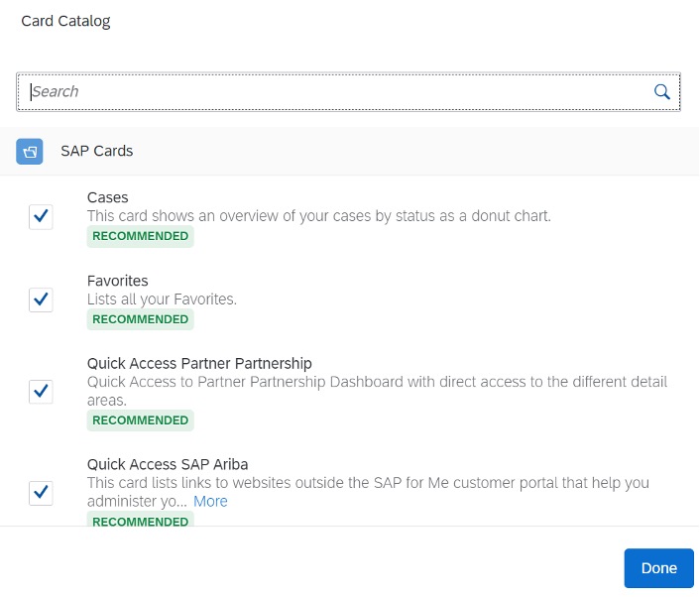Click RECOMMENDED badge under Partner Partnership
The image size is (700, 597).
point(140,420)
